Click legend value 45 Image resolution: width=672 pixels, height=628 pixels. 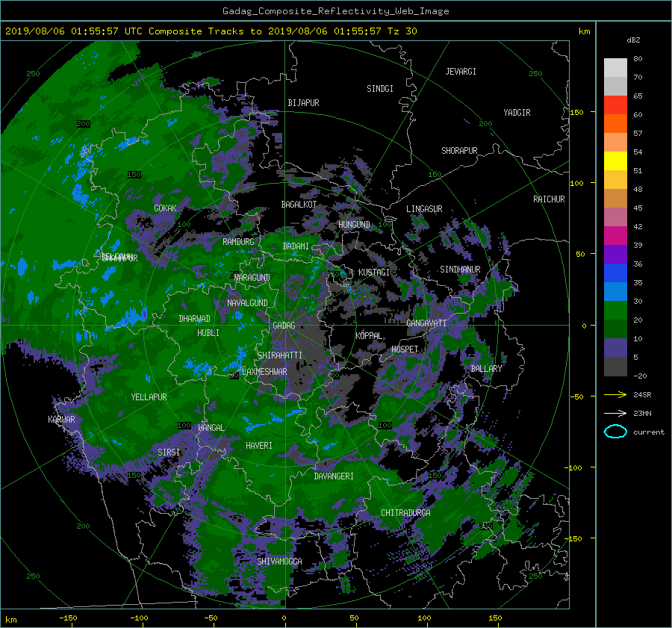[x=638, y=208]
